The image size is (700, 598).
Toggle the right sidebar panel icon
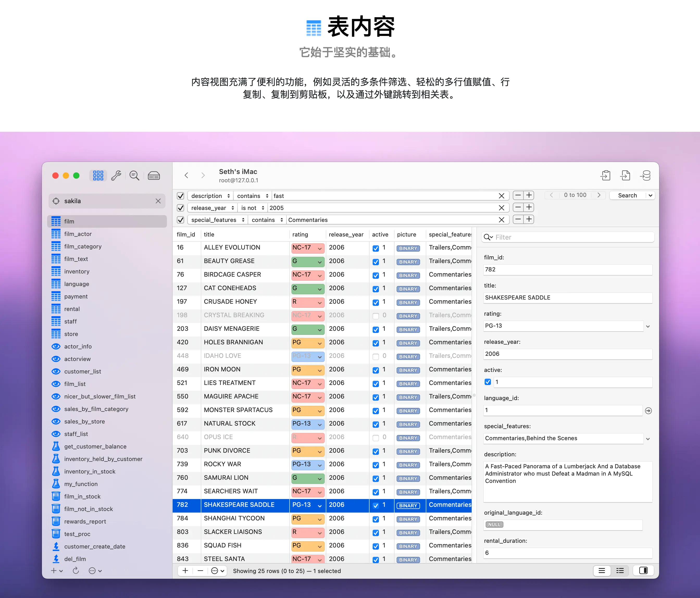(643, 571)
